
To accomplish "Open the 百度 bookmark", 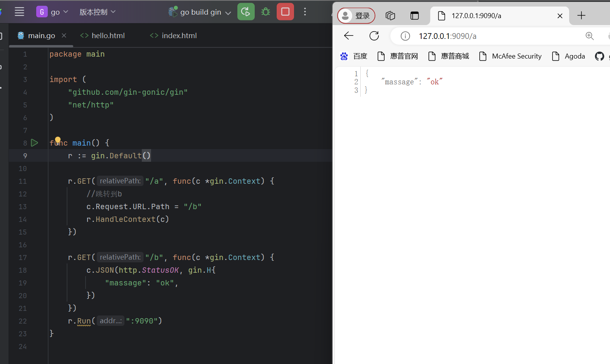I will [354, 56].
